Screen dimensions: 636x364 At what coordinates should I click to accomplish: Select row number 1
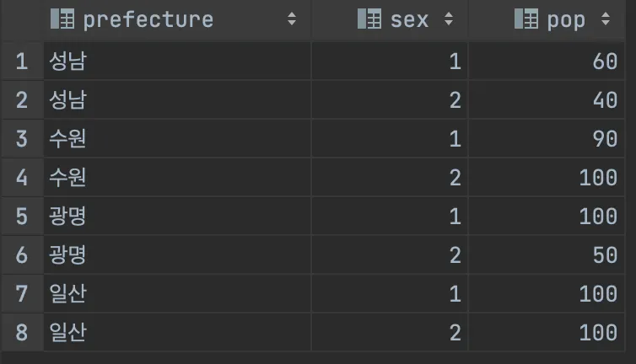(x=22, y=62)
